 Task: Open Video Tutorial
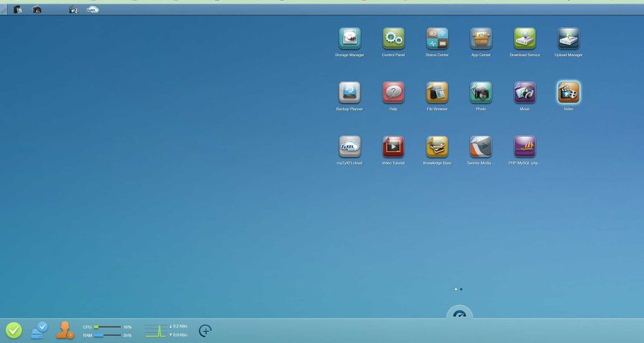point(393,146)
